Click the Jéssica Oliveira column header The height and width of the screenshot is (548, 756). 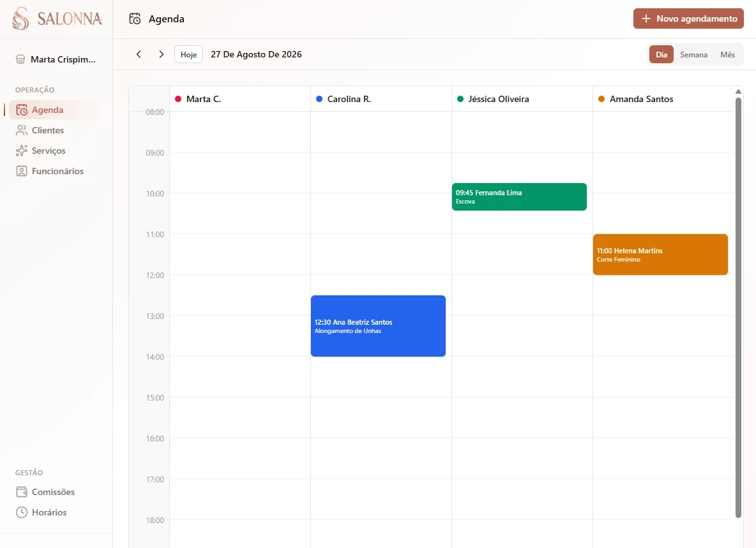522,99
